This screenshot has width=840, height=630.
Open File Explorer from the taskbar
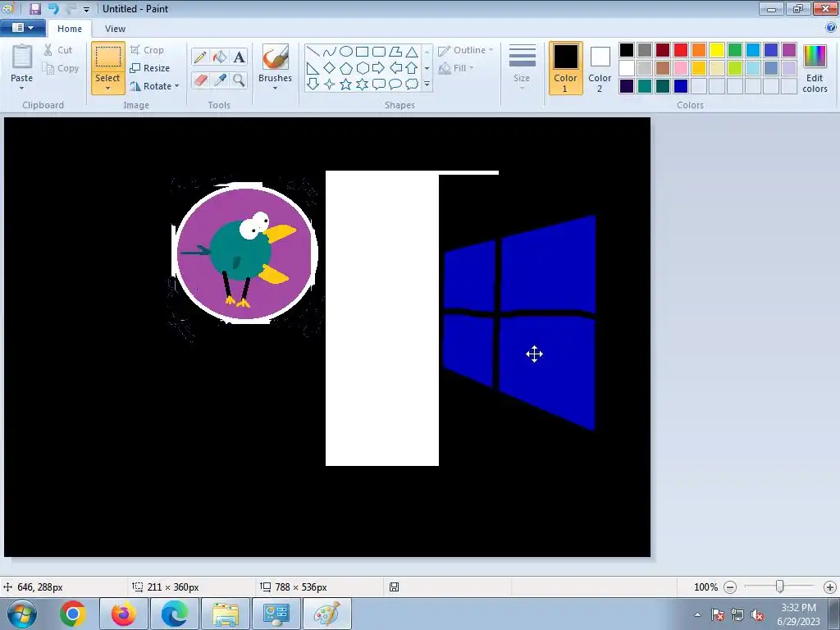pyautogui.click(x=226, y=614)
